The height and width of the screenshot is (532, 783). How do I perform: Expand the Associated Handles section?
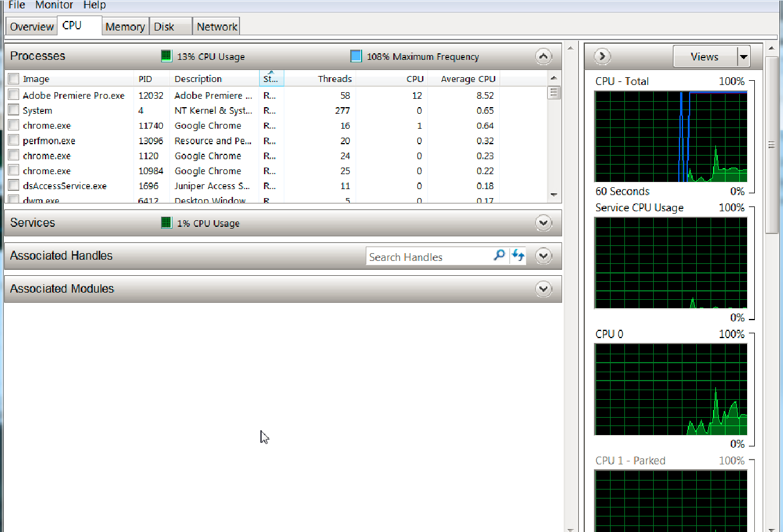tap(543, 256)
